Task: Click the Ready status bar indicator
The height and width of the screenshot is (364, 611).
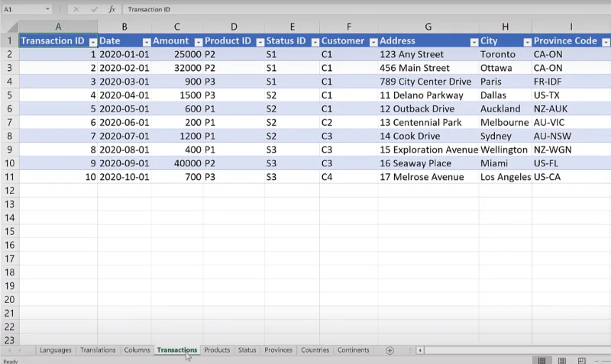Action: (11, 361)
